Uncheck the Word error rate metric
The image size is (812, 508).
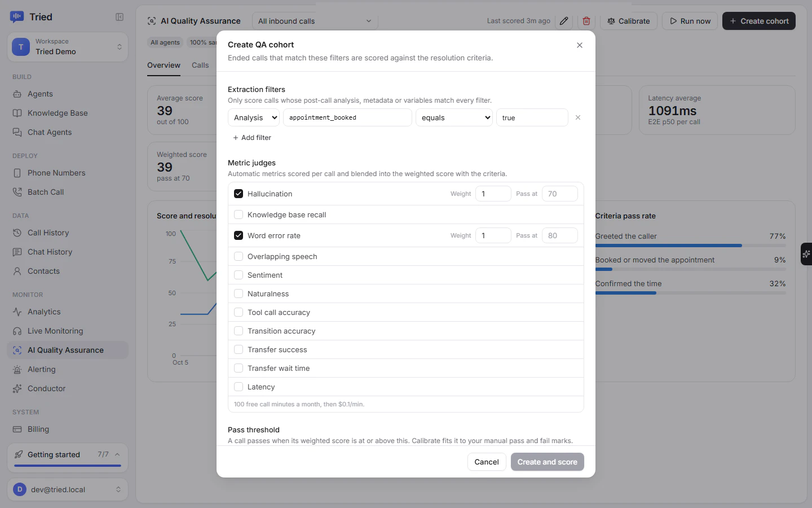click(x=239, y=235)
